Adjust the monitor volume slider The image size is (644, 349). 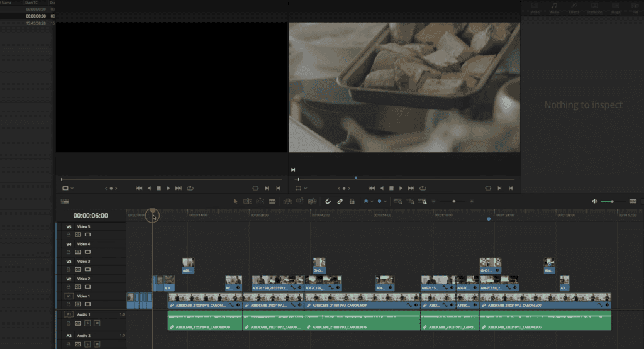[612, 201]
